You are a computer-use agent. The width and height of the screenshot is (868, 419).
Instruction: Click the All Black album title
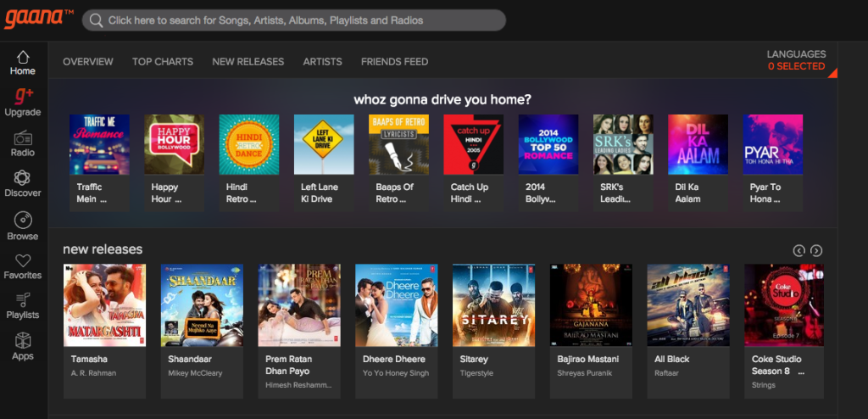tap(672, 359)
